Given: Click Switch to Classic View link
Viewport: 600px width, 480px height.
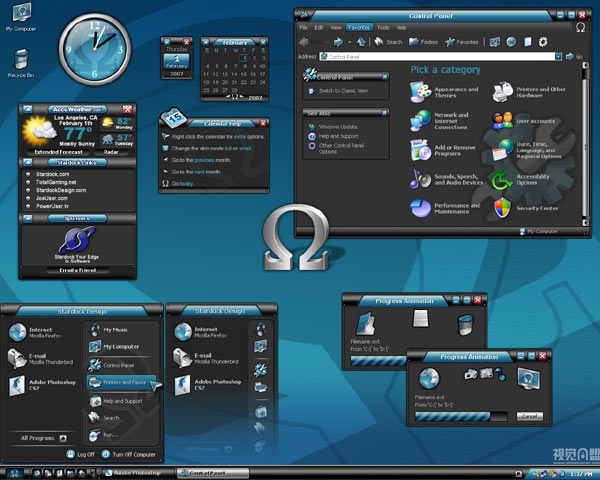Looking at the screenshot, I should pos(338,91).
